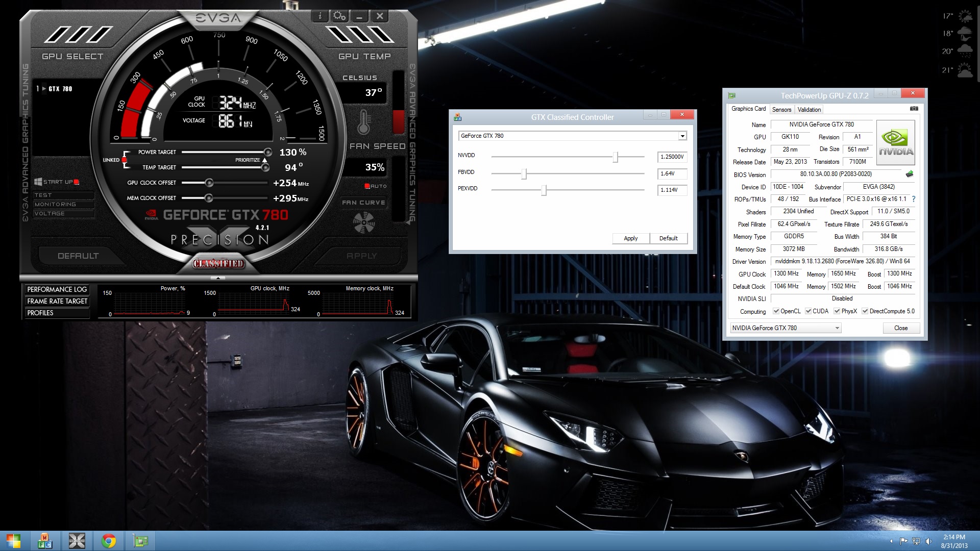Adjust the FBVDD voltage slider

point(524,174)
